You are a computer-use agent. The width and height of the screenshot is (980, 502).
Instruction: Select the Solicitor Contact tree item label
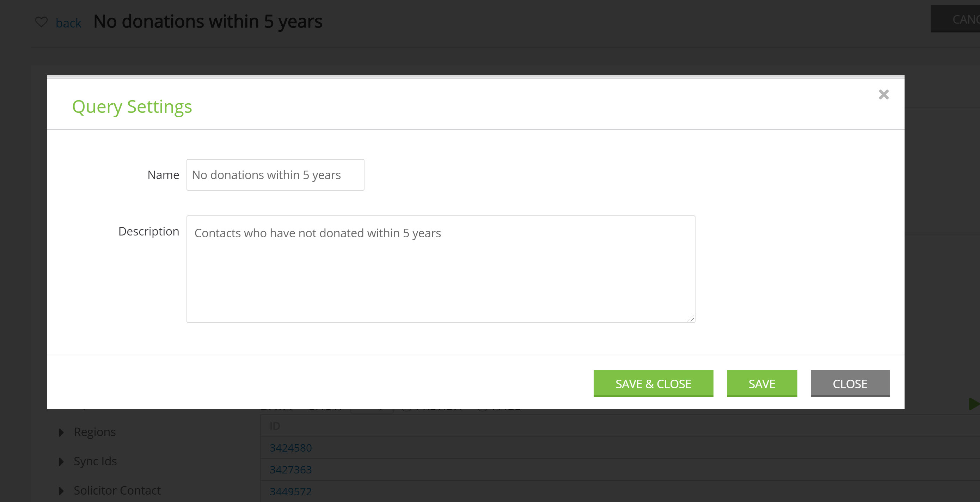117,491
